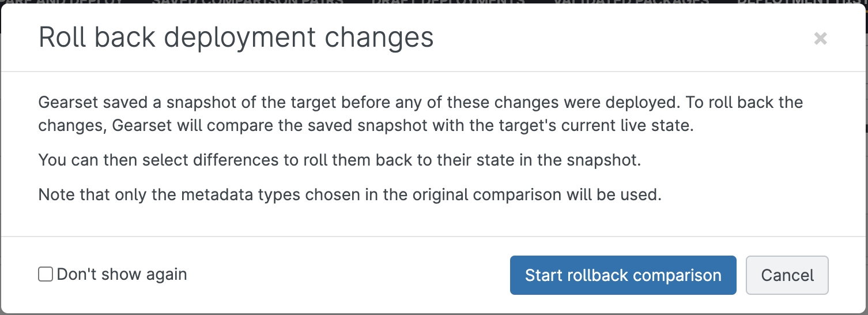Switch to the Saved Comparison Pairs tab

pos(247,2)
